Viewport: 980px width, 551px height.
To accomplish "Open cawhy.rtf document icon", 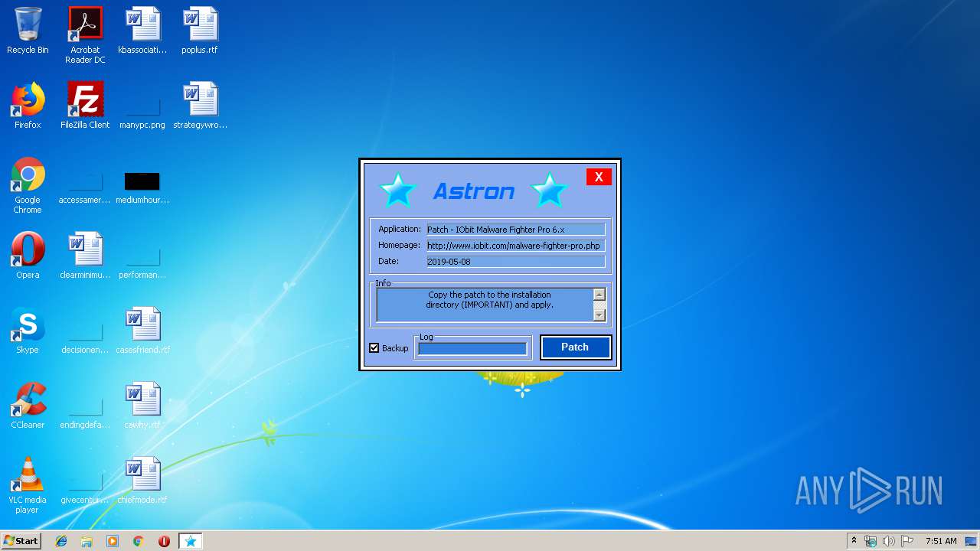I will click(x=142, y=406).
